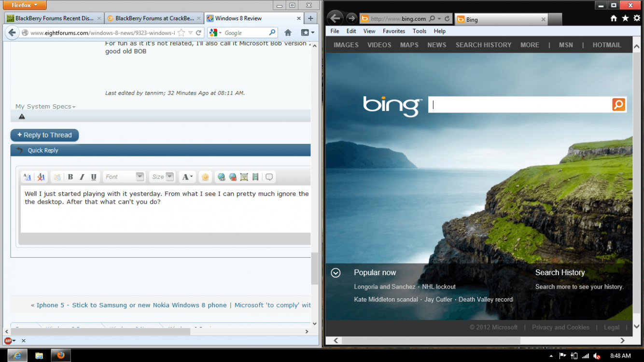Click inside the Quick Reply text area

(x=166, y=209)
